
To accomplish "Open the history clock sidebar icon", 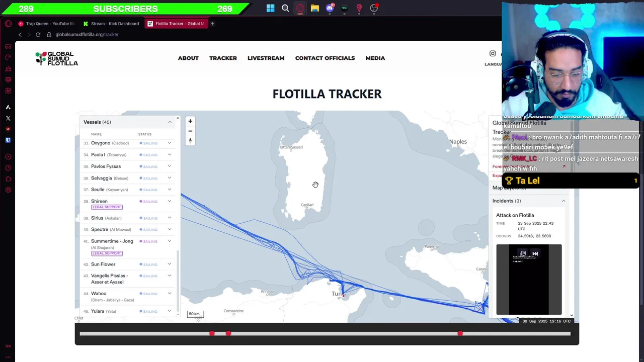I will pos(8,168).
